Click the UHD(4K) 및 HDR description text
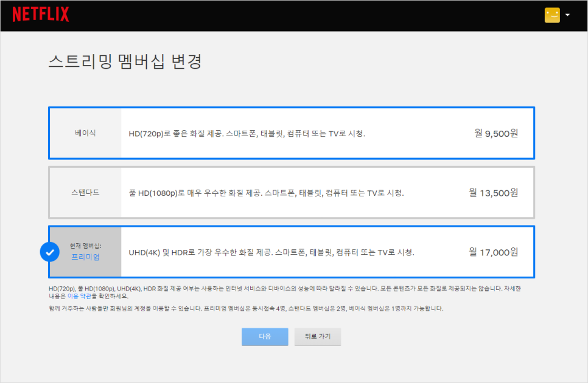The width and height of the screenshot is (588, 383). [x=271, y=253]
